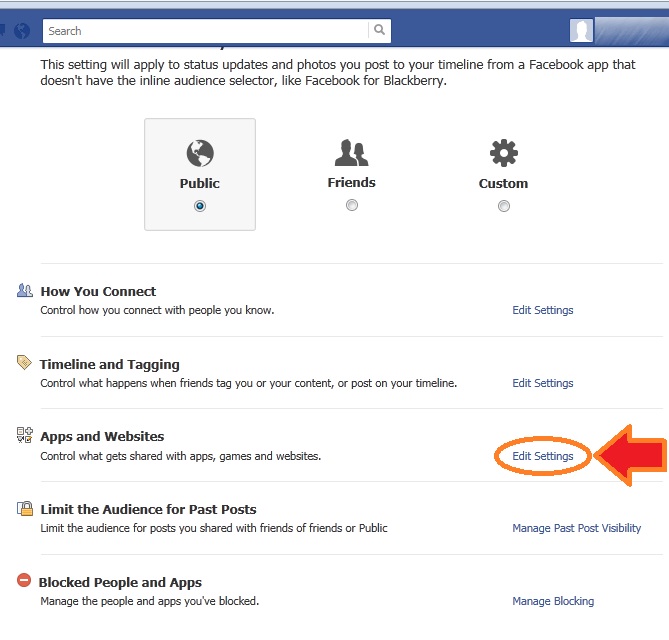This screenshot has width=669, height=640.
Task: Click the Public globe icon
Action: coord(200,153)
